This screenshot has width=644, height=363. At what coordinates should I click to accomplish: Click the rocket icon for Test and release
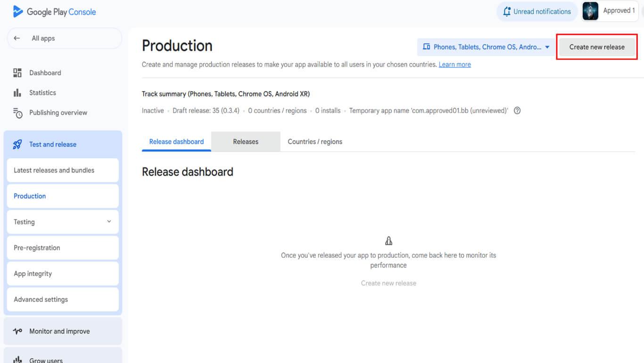pyautogui.click(x=17, y=144)
